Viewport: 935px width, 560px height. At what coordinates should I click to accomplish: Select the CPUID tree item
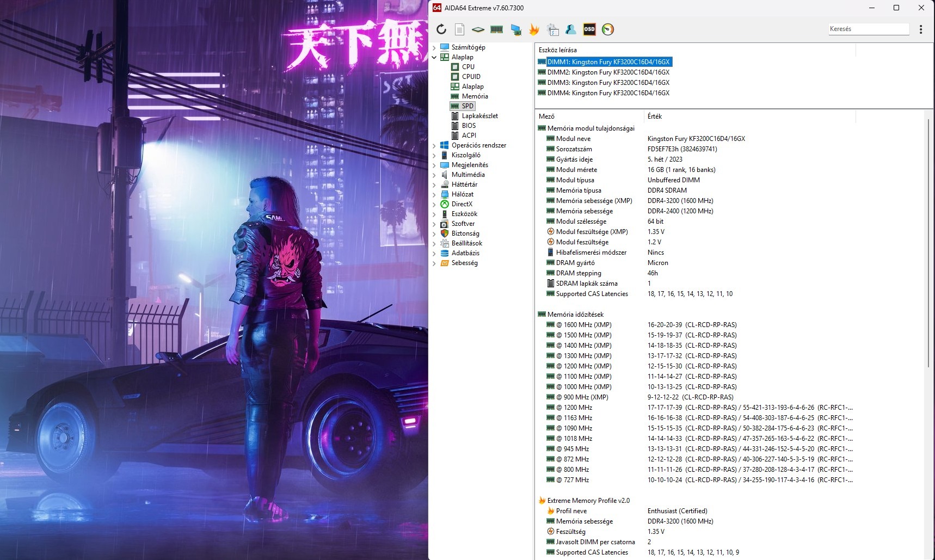(x=471, y=77)
